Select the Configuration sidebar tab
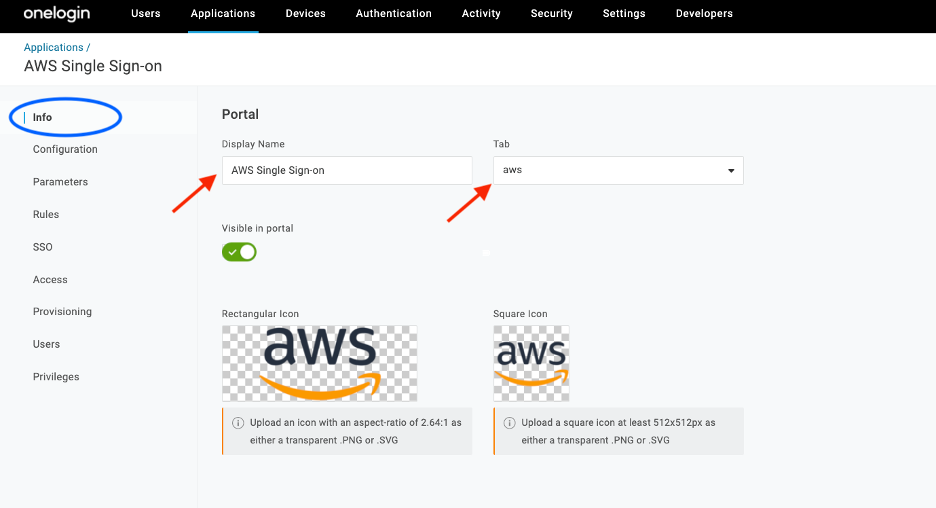 click(x=65, y=149)
